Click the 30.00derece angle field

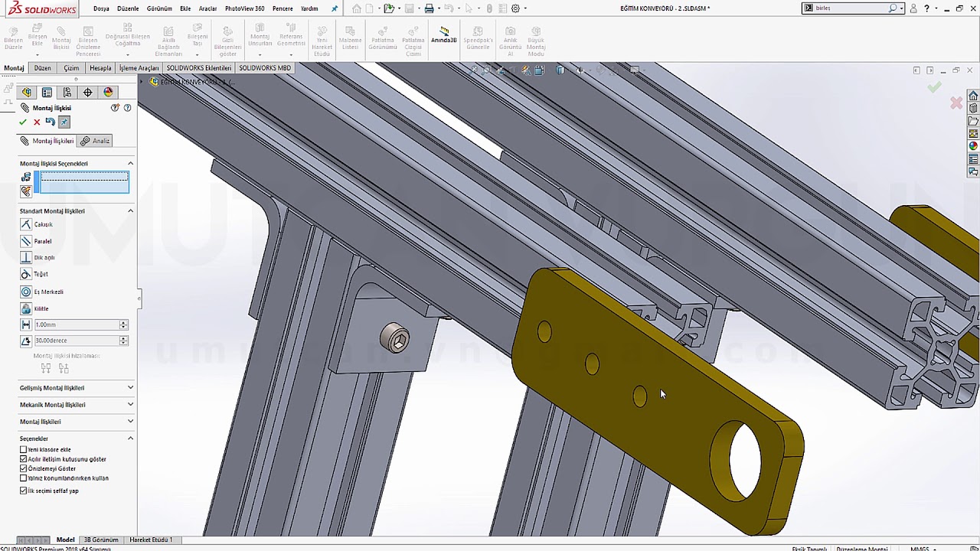pos(76,341)
